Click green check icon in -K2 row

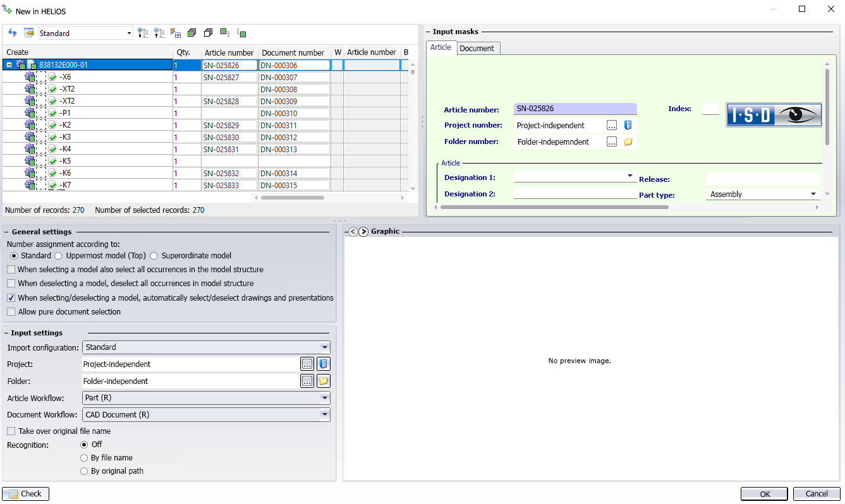tap(52, 125)
